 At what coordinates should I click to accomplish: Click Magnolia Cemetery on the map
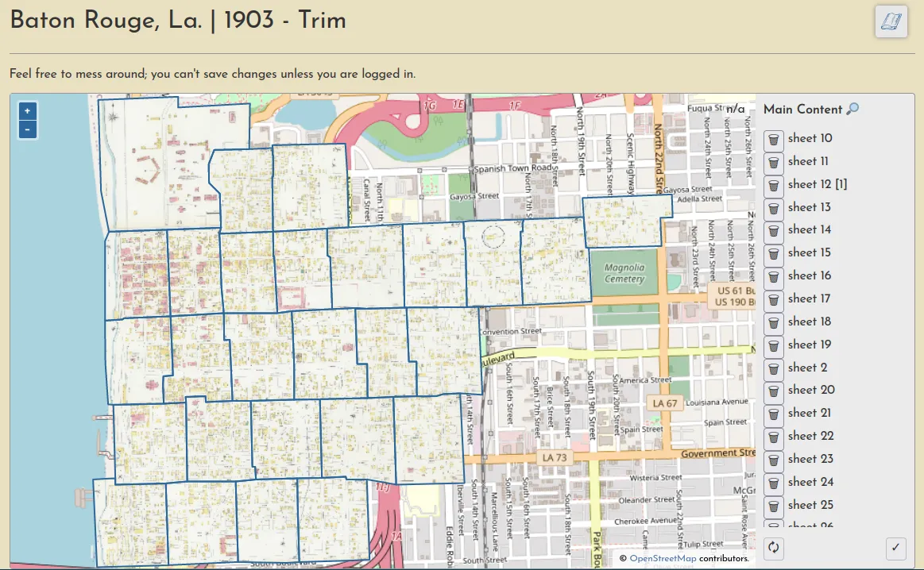pos(624,273)
